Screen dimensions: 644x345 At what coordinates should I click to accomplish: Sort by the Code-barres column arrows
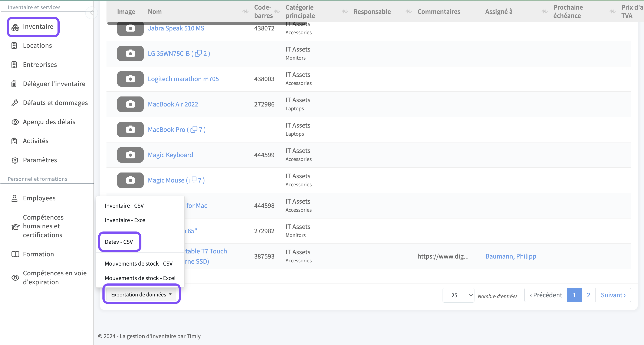tap(277, 11)
